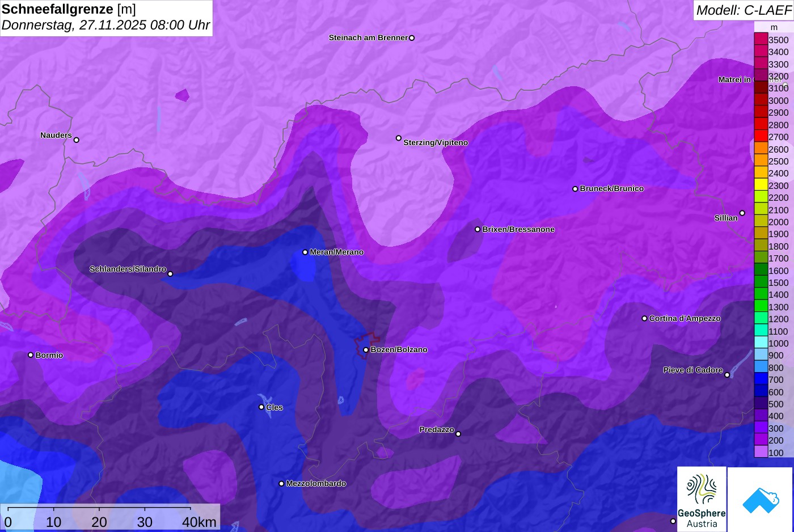Pick the 3000 m red legend swatch
The height and width of the screenshot is (532, 794).
(761, 100)
